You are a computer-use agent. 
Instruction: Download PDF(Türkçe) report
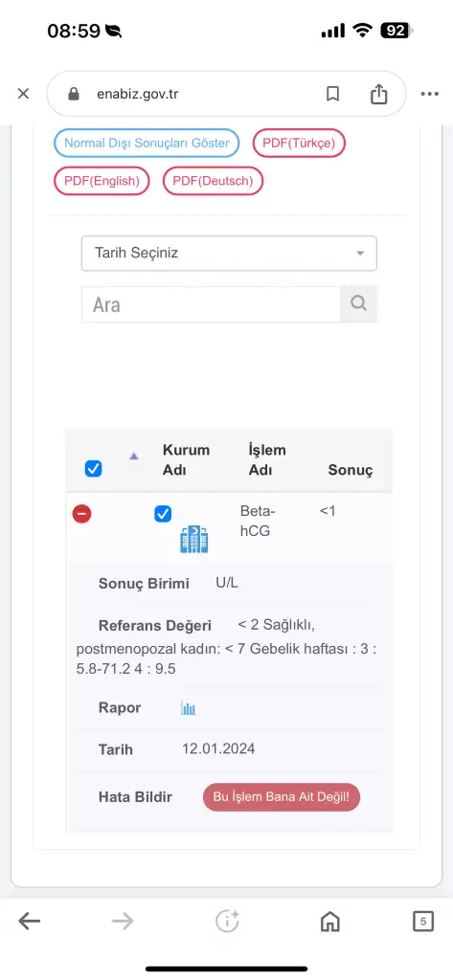pos(299,144)
